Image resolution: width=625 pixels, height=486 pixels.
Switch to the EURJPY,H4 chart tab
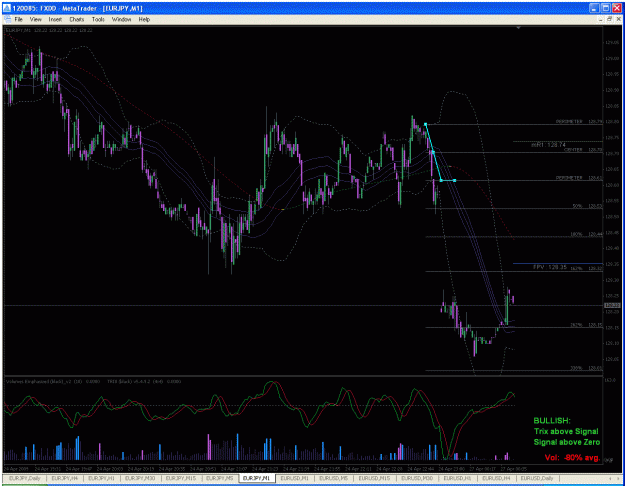point(65,478)
